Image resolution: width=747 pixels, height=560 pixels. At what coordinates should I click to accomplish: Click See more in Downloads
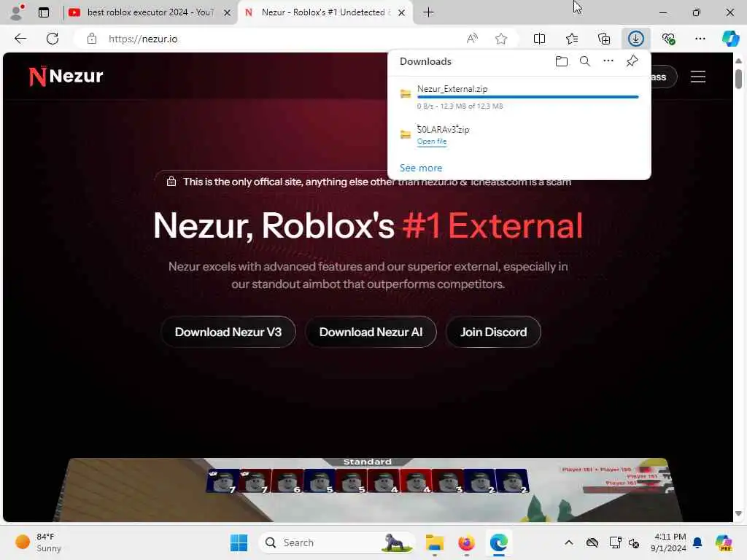click(421, 168)
